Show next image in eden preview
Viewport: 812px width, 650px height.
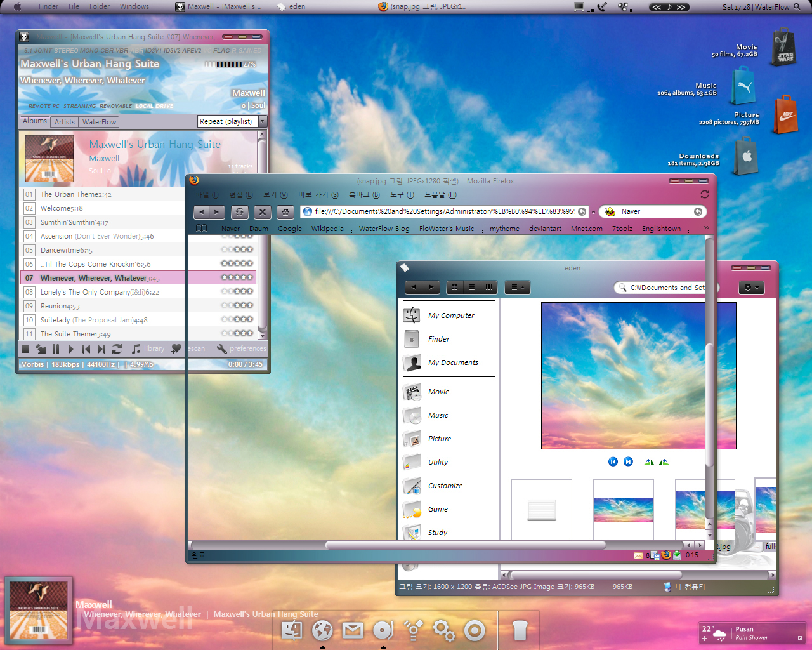(628, 461)
